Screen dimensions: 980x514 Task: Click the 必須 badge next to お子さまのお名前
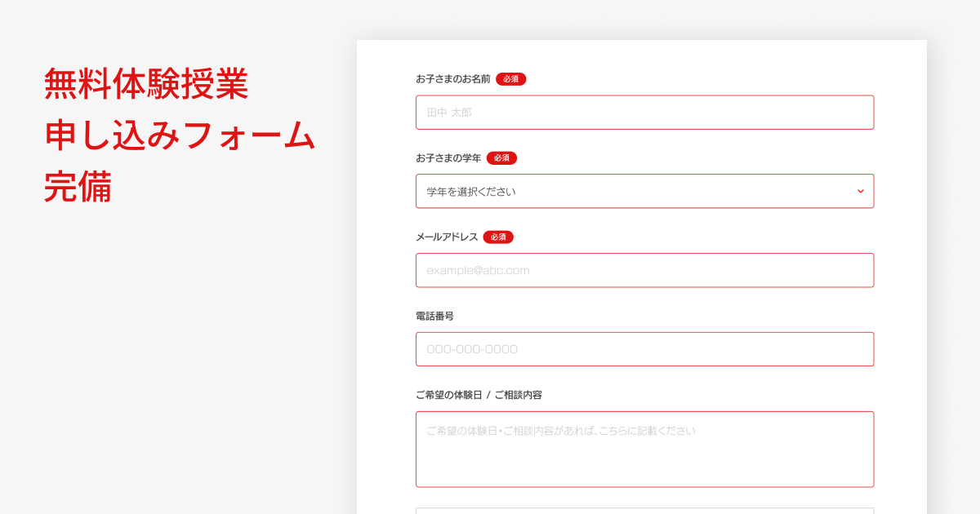(510, 79)
